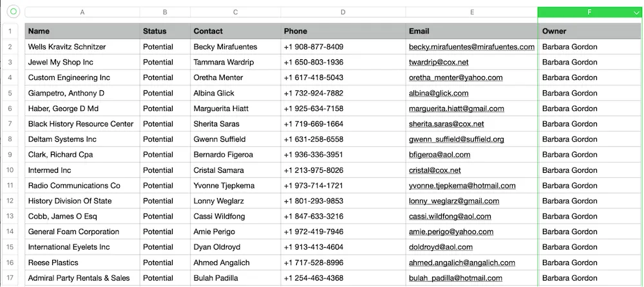The image size is (644, 287).
Task: Click the Status header cell
Action: point(165,31)
